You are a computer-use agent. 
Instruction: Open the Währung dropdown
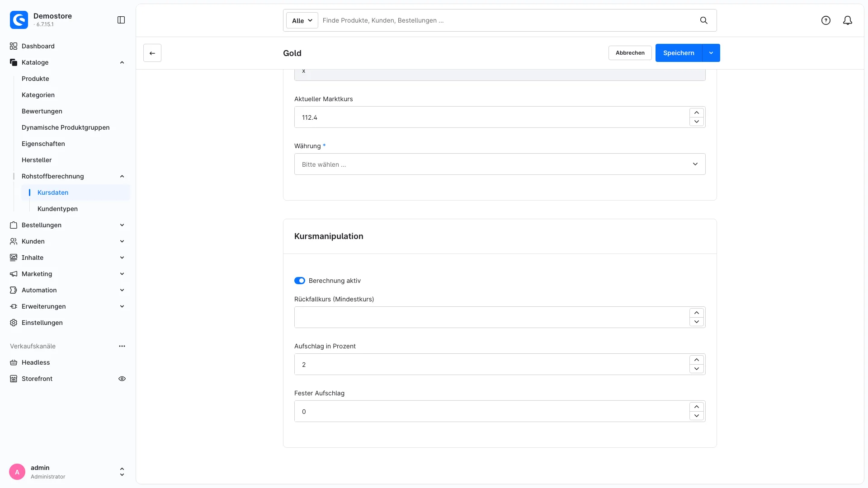click(500, 164)
